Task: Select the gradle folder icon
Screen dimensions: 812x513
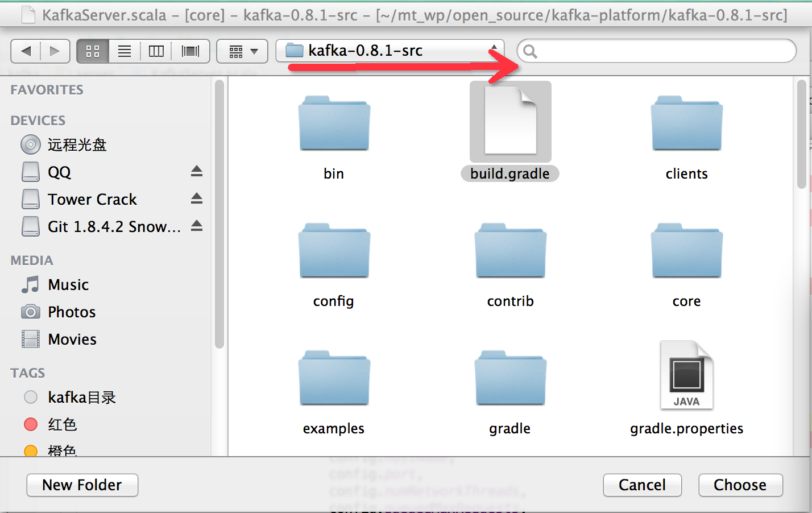Action: pyautogui.click(x=510, y=378)
